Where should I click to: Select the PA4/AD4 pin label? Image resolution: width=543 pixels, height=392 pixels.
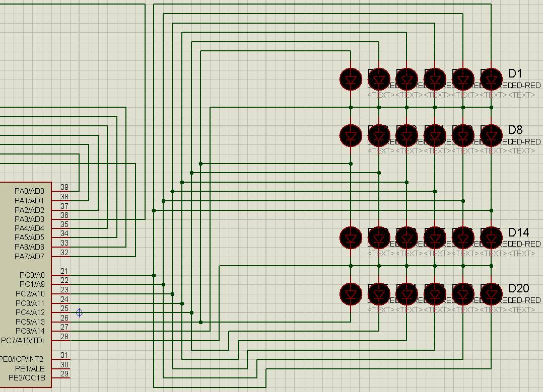pos(29,228)
